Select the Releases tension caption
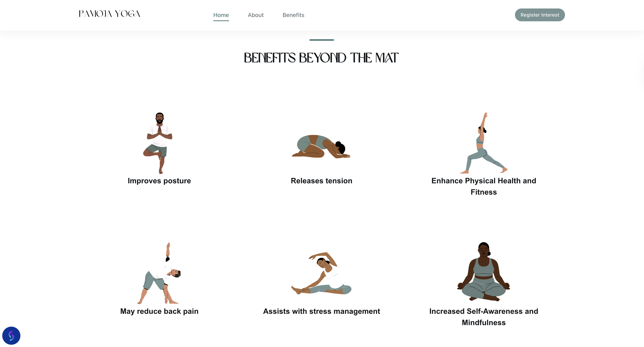The image size is (644, 347). pos(321,181)
